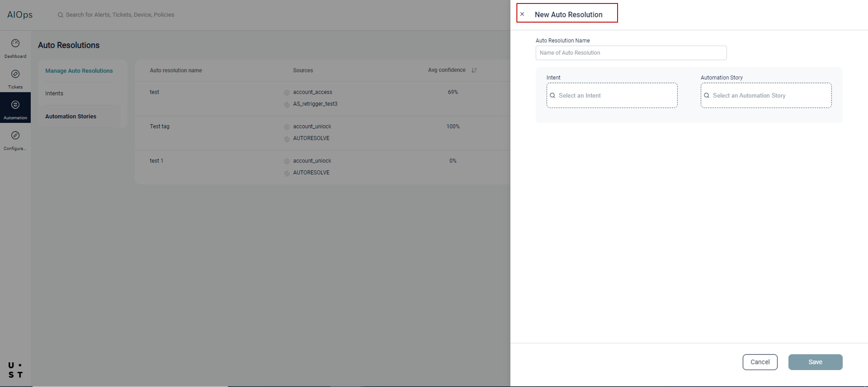Open the Test tag auto resolution row
The width and height of the screenshot is (868, 387).
tap(160, 126)
